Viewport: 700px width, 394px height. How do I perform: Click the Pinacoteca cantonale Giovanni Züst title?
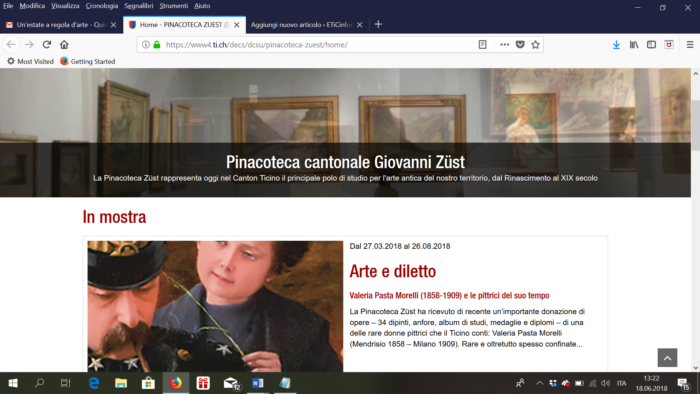(x=345, y=162)
